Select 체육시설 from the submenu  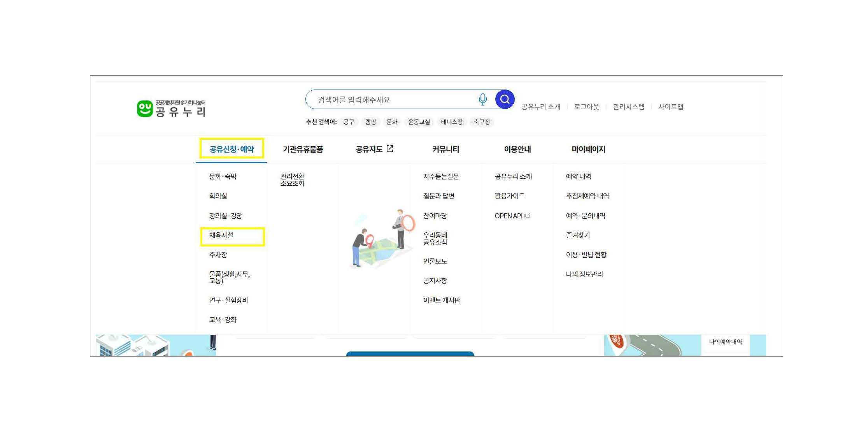pyautogui.click(x=221, y=235)
